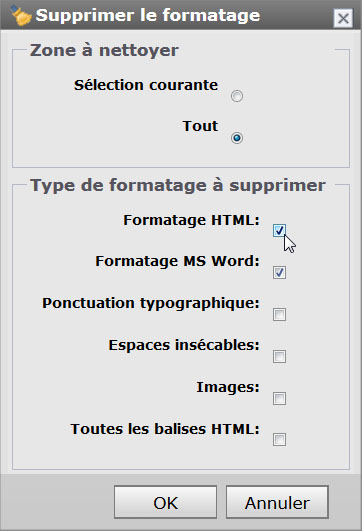Select the Sélection courante radio button
362x531 pixels.
pyautogui.click(x=237, y=96)
